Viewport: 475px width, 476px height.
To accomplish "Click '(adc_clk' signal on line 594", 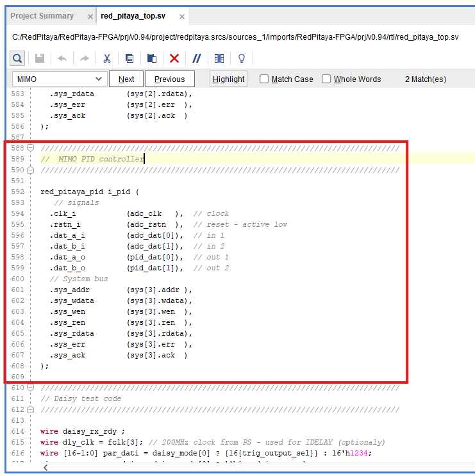I will pos(144,214).
